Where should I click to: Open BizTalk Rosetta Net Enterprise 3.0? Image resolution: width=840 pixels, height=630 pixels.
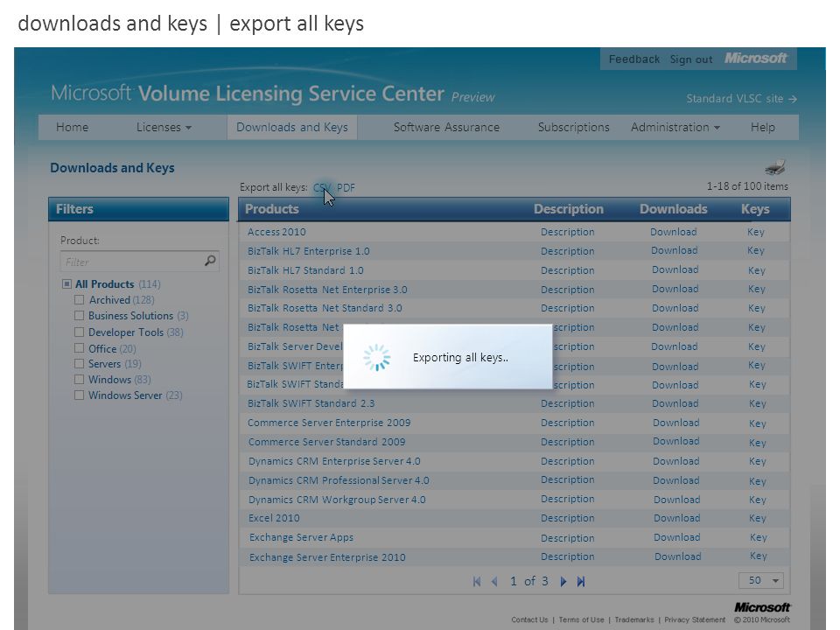tap(327, 290)
